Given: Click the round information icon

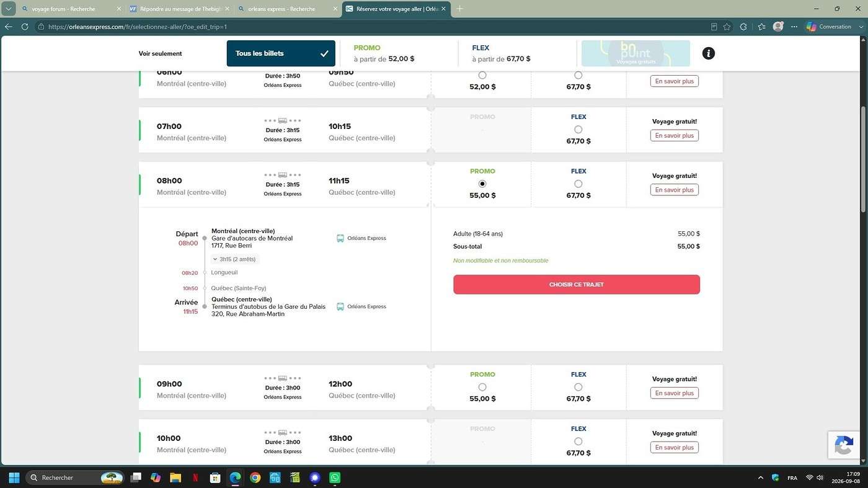Looking at the screenshot, I should [x=708, y=53].
